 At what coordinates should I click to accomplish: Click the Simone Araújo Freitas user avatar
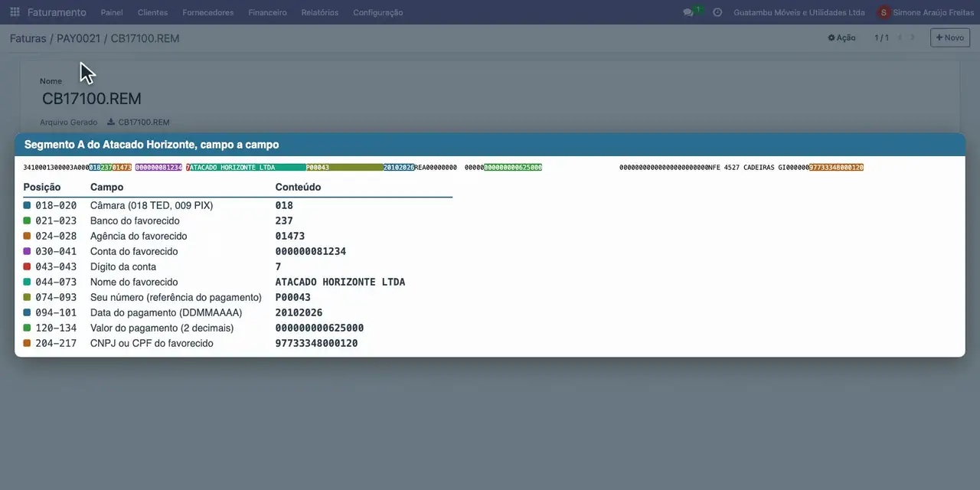click(x=885, y=12)
